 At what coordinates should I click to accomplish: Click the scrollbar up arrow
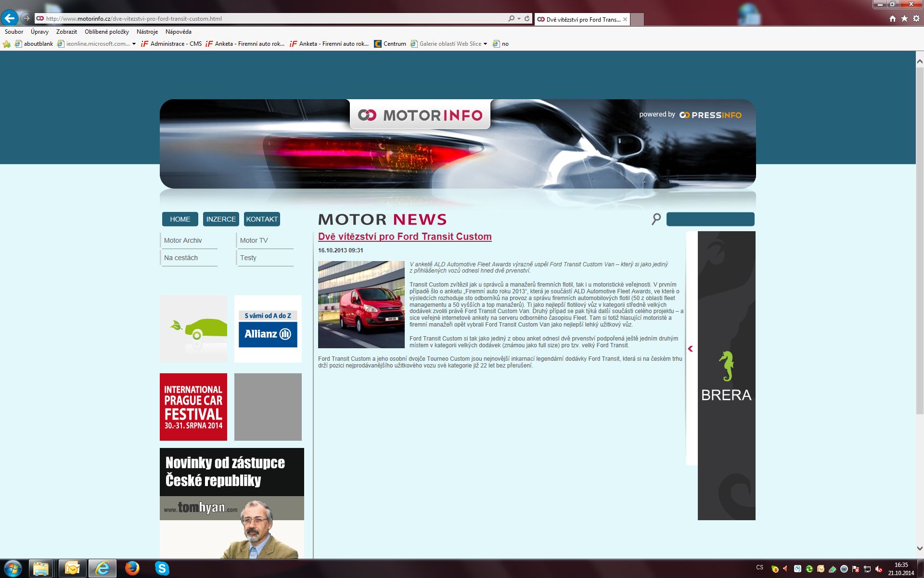pyautogui.click(x=920, y=62)
